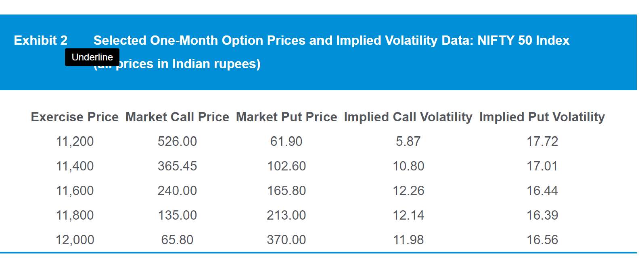Screen dimensions: 644x274
Task: Click the Underline tooltip label
Action: click(92, 57)
